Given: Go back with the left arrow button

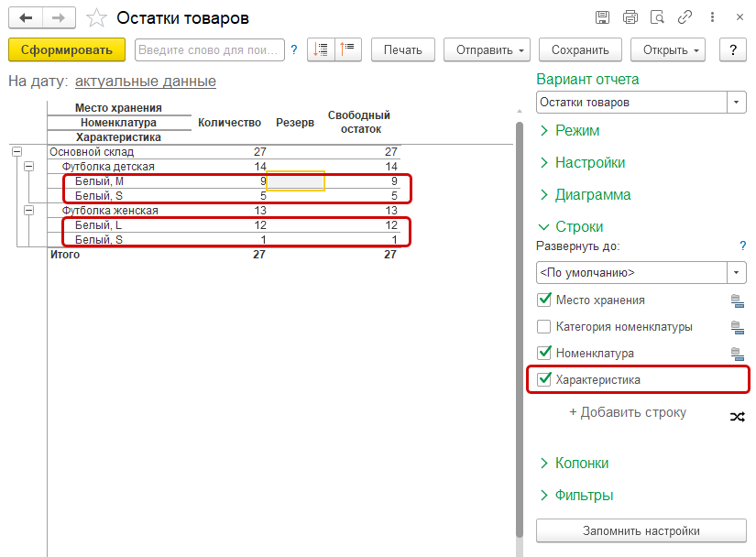Looking at the screenshot, I should point(26,18).
